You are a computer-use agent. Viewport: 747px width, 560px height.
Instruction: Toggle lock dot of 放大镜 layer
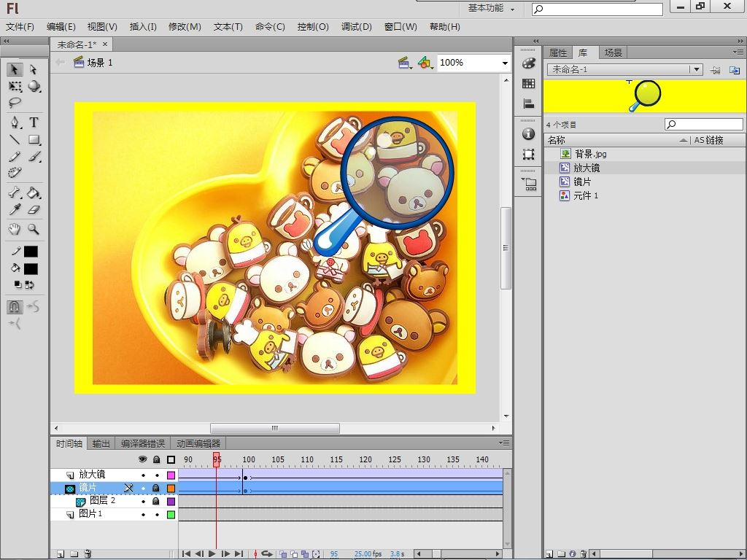(x=157, y=475)
